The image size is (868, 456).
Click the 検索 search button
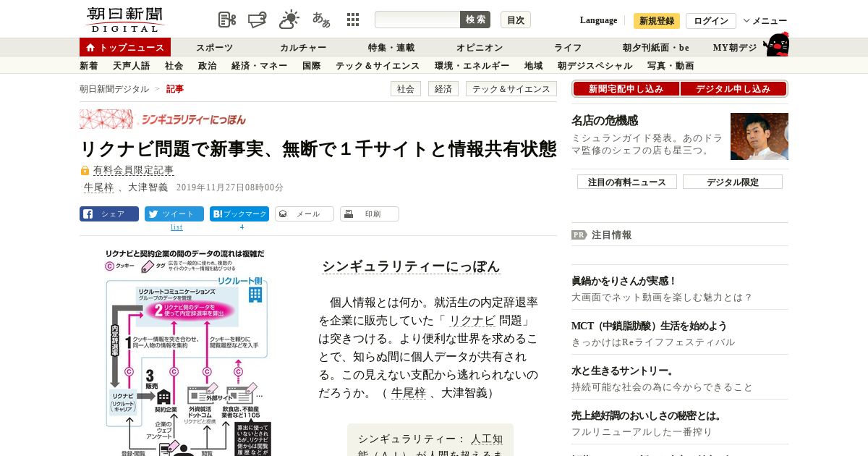coord(475,20)
